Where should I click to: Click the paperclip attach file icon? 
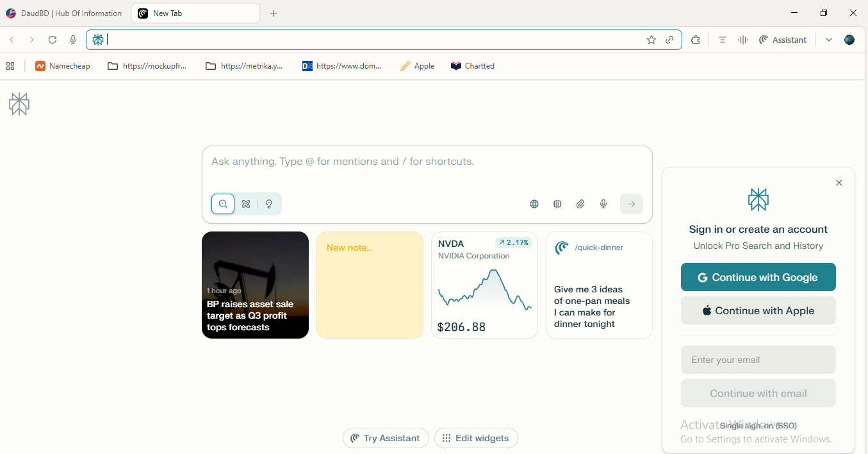click(580, 204)
